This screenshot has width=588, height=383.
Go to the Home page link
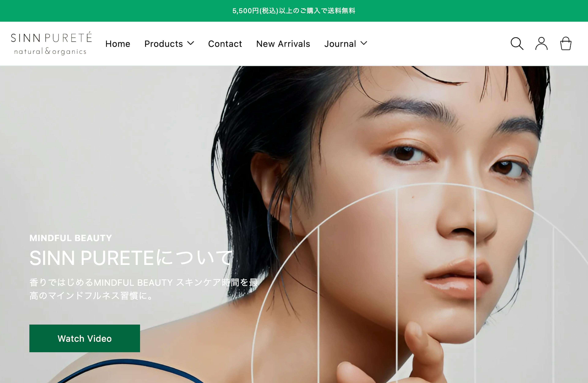118,44
